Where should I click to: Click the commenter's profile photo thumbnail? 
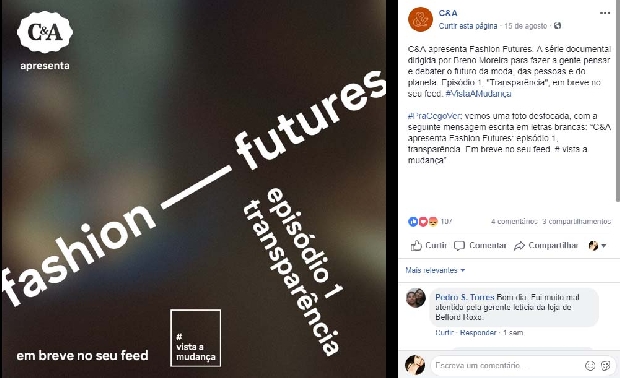[416, 298]
